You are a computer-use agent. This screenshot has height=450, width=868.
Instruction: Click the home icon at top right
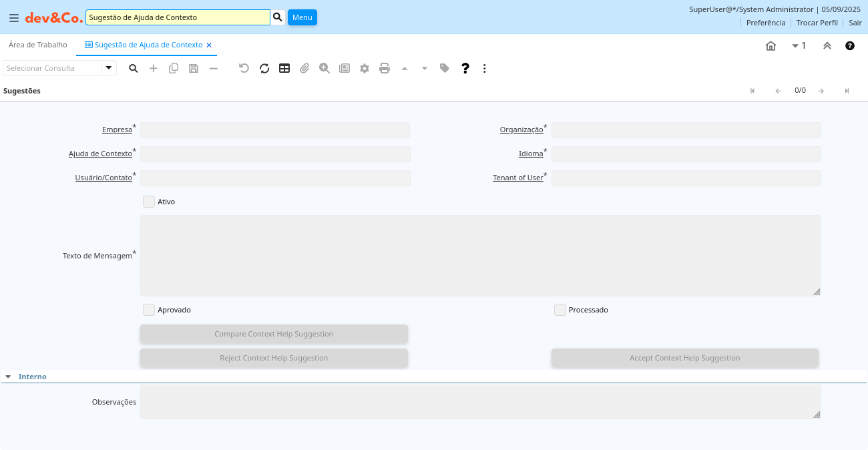tap(771, 45)
